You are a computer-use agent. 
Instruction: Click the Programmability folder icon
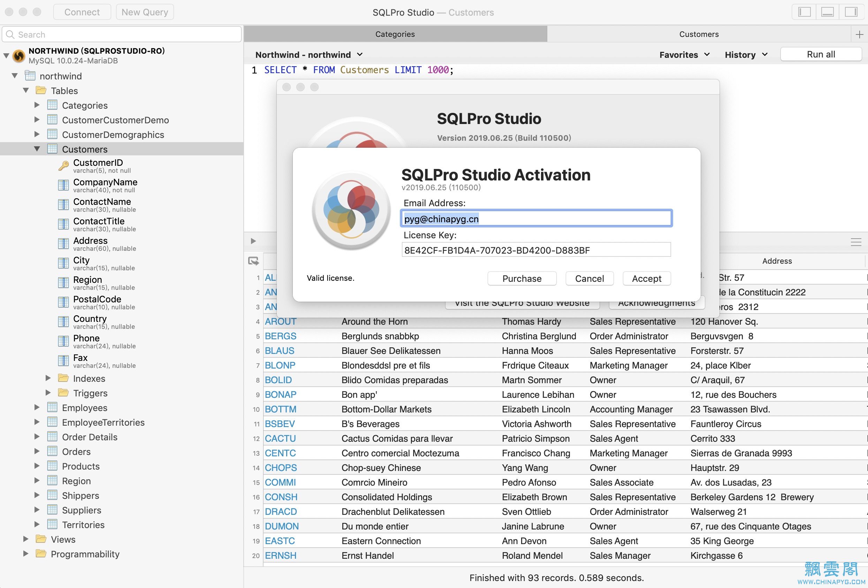[x=41, y=554]
